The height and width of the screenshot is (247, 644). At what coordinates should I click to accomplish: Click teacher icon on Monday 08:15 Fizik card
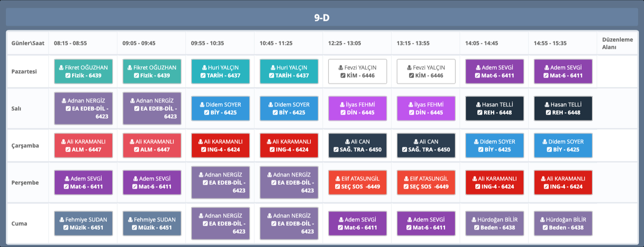pyautogui.click(x=61, y=68)
